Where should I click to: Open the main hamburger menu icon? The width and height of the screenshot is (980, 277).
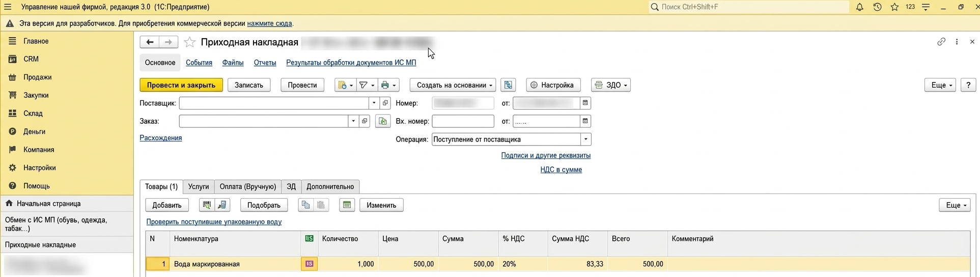pyautogui.click(x=8, y=7)
